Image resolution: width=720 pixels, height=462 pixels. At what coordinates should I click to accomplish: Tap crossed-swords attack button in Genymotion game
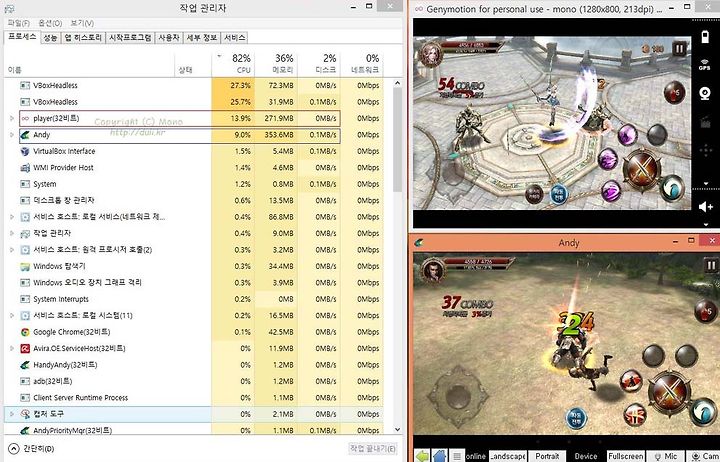(x=642, y=167)
